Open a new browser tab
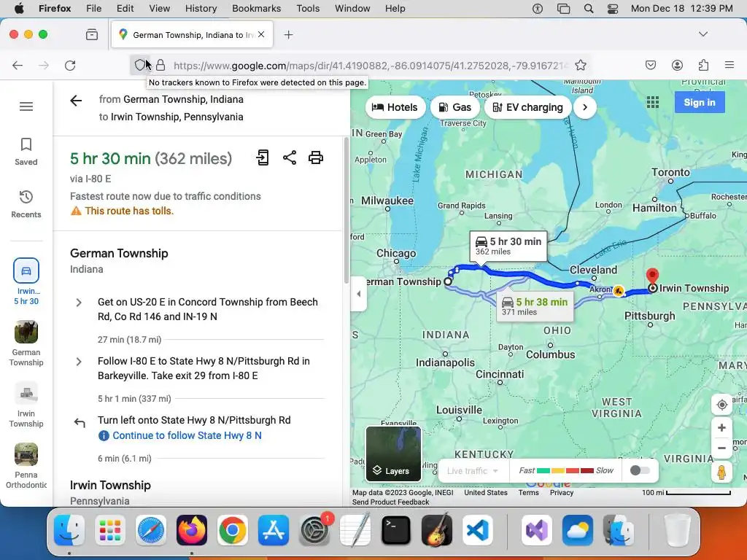 point(288,35)
